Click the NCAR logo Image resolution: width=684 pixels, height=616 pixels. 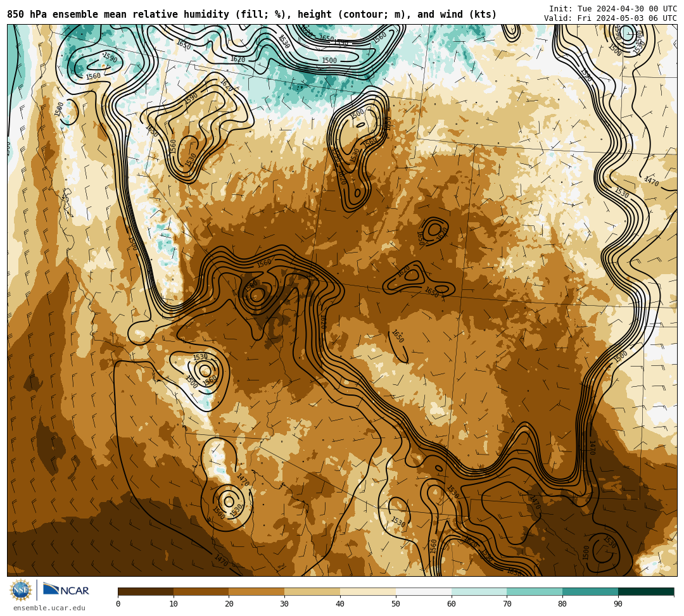[x=66, y=590]
